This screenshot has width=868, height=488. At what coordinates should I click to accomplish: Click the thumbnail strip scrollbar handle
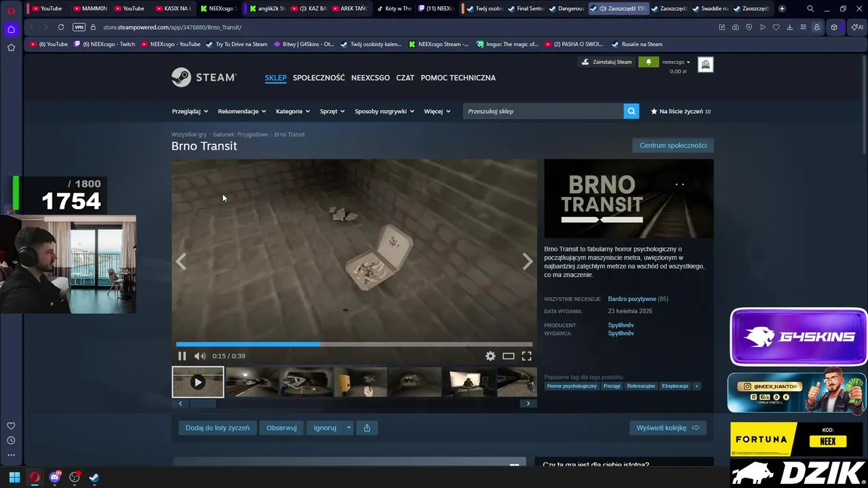pyautogui.click(x=202, y=403)
